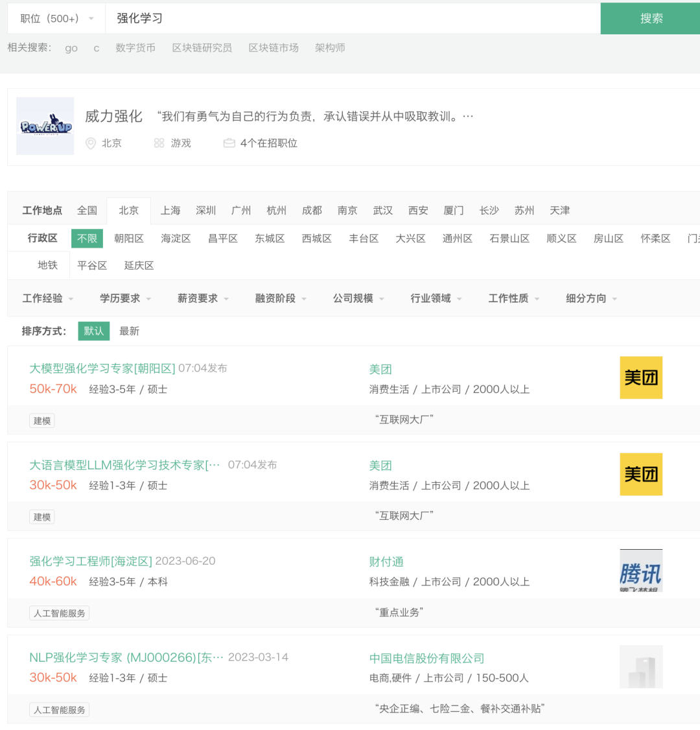Expand the 融资阶段 dropdown
Viewport: 700px width, 730px height.
tap(281, 298)
